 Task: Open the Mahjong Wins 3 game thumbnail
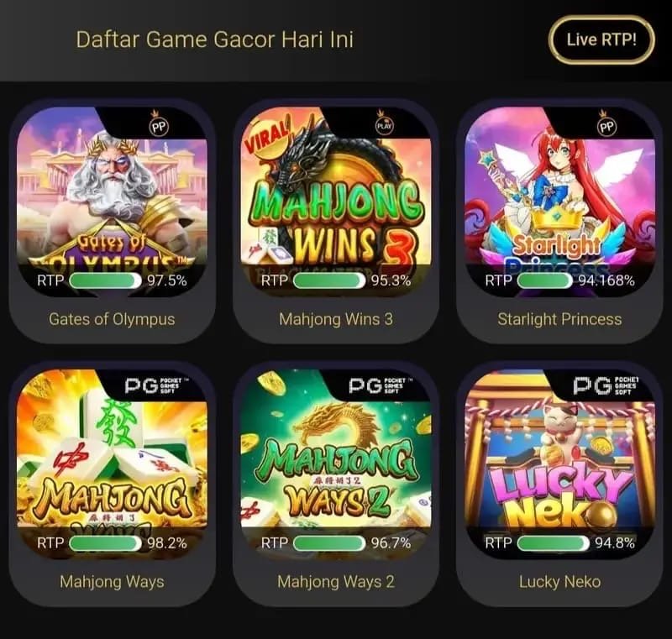click(336, 202)
